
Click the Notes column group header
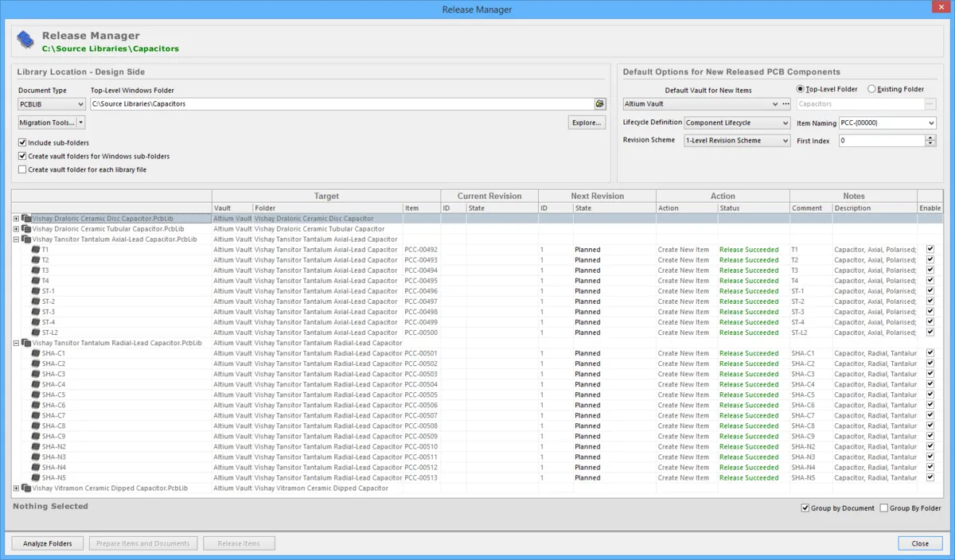pos(853,196)
